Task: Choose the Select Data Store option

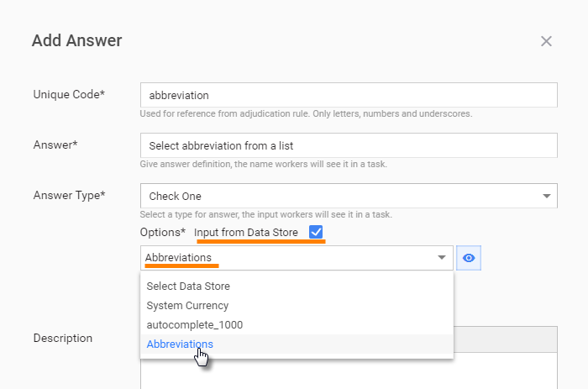Action: 297,286
